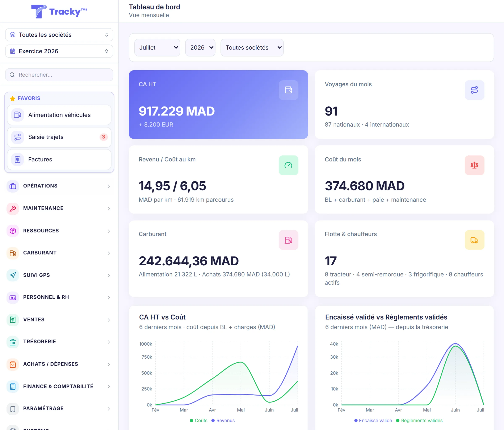Click the fuel pump icon on Carburant card
Image resolution: width=504 pixels, height=430 pixels.
click(x=288, y=240)
